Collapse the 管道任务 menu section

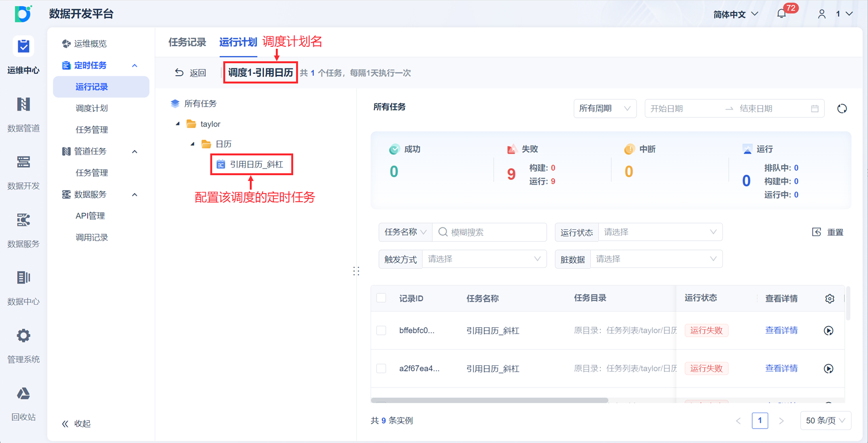tap(135, 152)
